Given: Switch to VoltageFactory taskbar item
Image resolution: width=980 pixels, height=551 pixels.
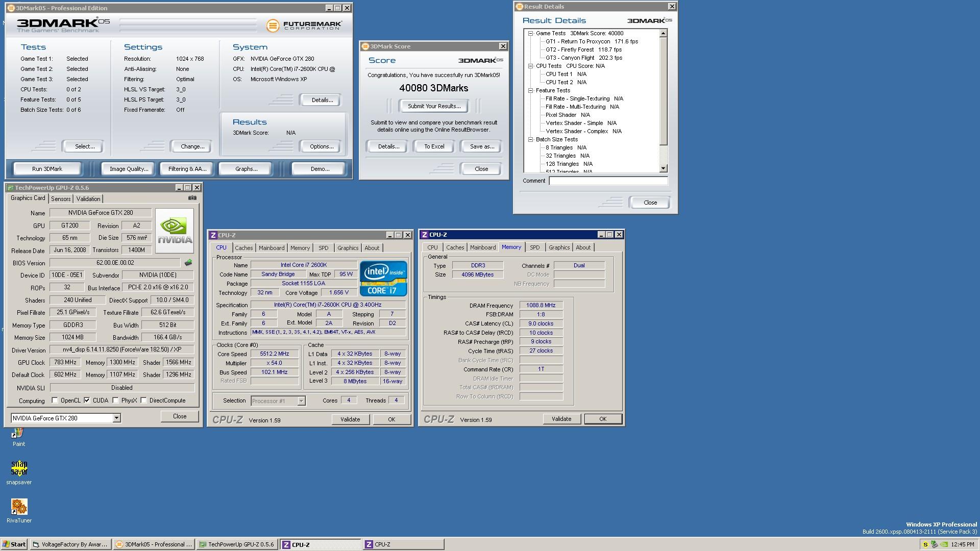Looking at the screenshot, I should (70, 544).
